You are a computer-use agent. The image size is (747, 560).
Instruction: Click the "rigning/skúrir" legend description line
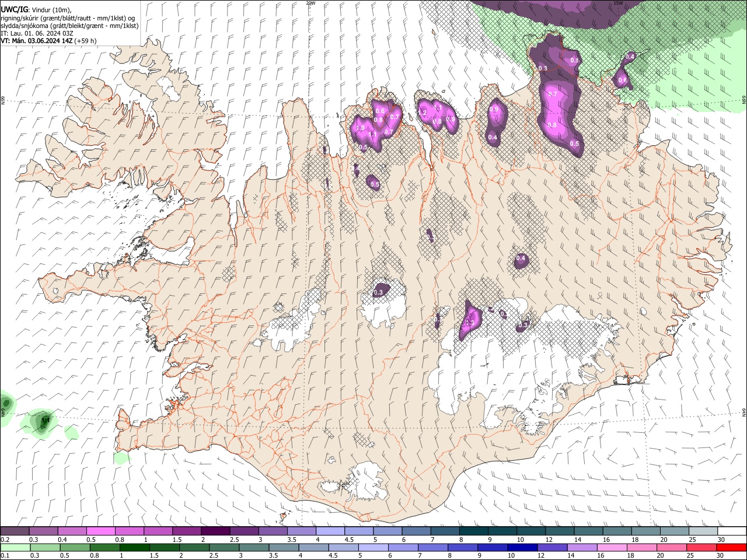click(68, 18)
